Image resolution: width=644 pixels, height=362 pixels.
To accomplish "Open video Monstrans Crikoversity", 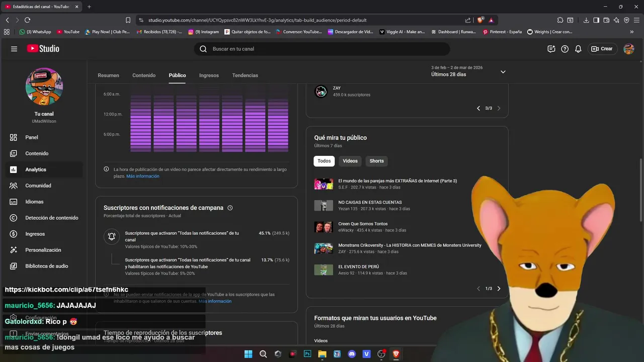I will 410,245.
